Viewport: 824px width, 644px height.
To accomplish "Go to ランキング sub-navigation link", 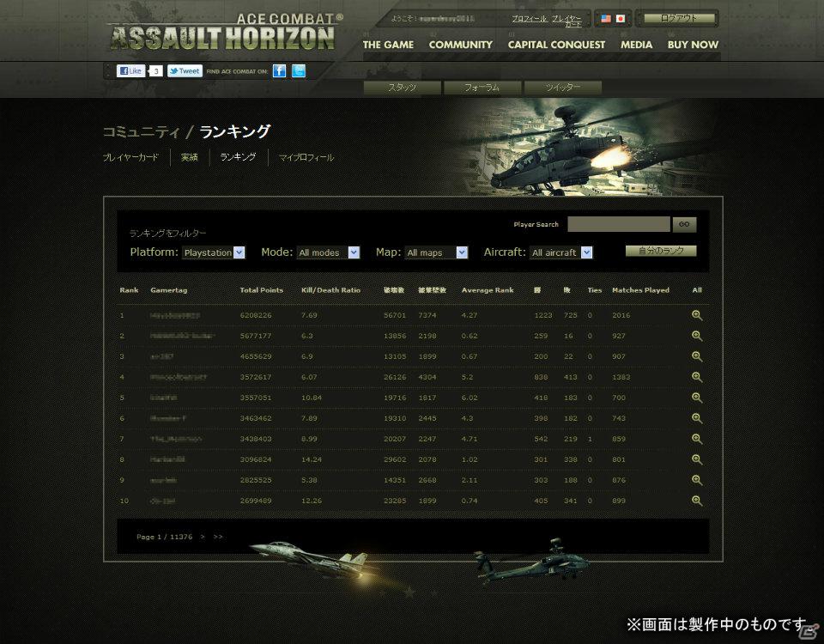I will click(238, 157).
